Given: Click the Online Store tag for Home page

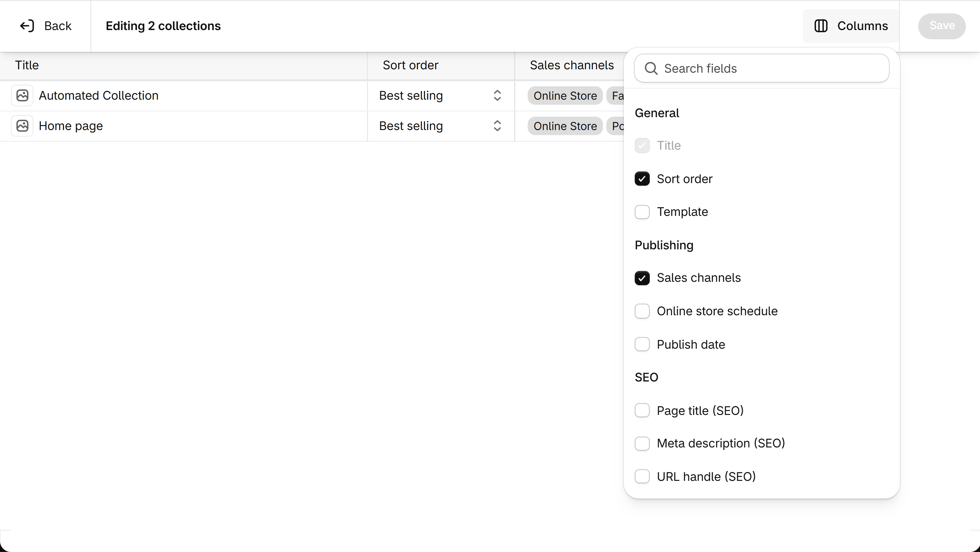Looking at the screenshot, I should 565,126.
